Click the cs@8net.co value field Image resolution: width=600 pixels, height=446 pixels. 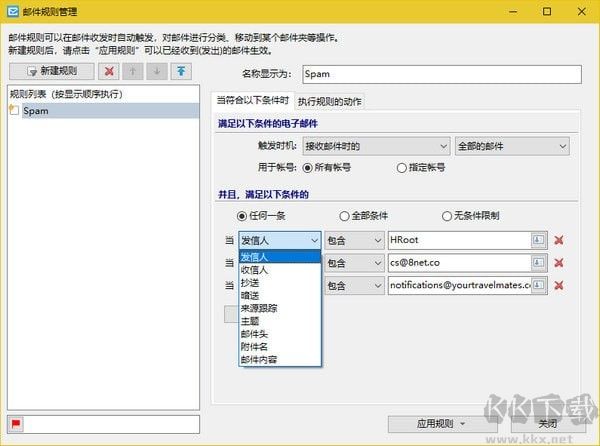(x=459, y=263)
